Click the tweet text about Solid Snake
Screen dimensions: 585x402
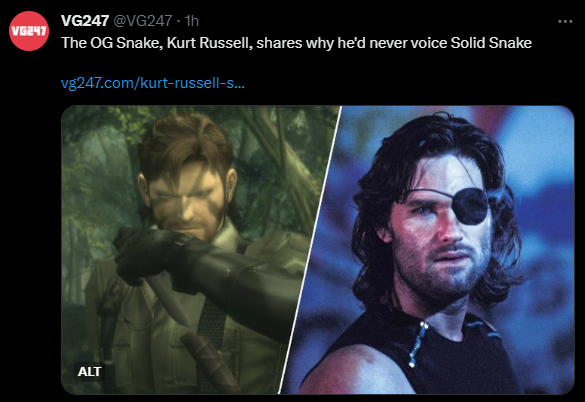(296, 43)
